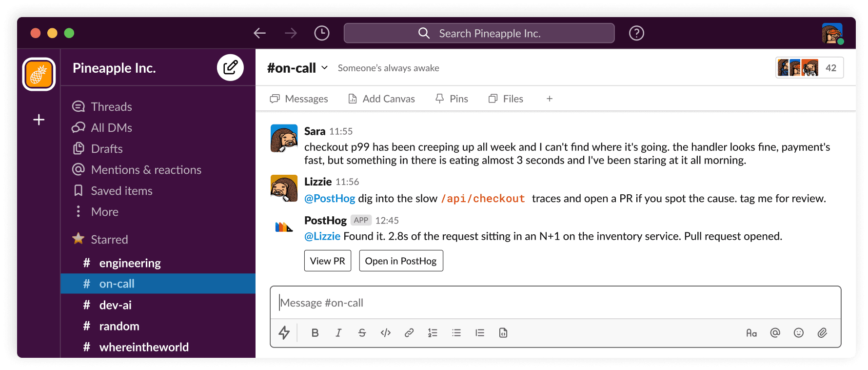Open user profile avatar top right

[832, 33]
